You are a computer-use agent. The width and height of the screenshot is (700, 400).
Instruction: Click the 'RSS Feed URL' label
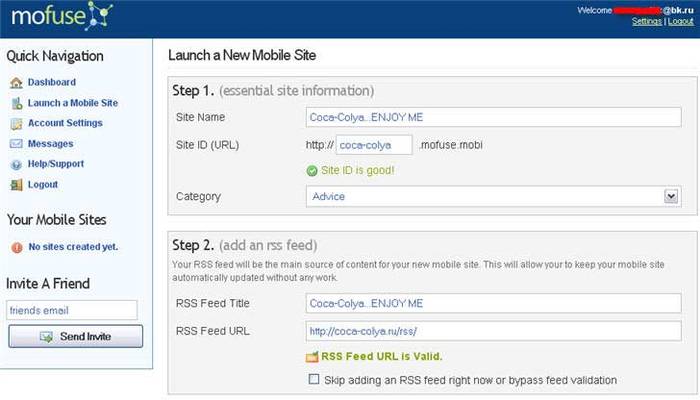tap(213, 331)
